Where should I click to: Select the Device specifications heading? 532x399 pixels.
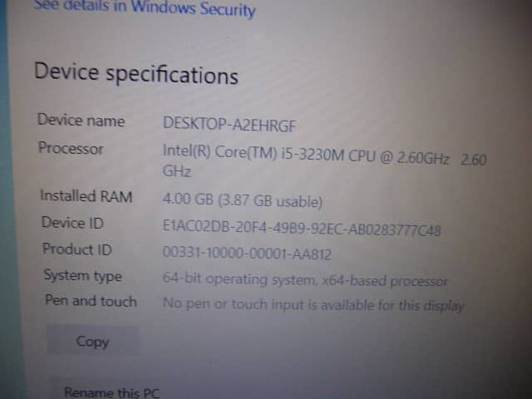click(136, 74)
